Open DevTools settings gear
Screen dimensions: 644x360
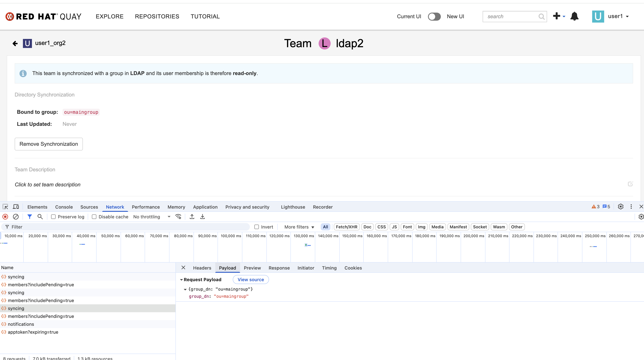[x=621, y=207]
